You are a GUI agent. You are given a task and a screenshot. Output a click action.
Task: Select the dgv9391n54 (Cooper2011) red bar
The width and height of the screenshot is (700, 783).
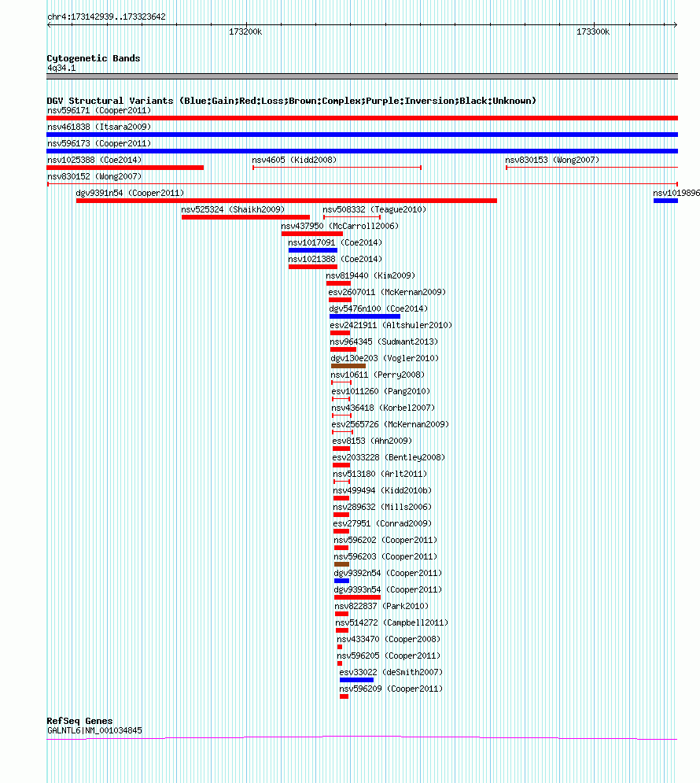click(x=286, y=201)
